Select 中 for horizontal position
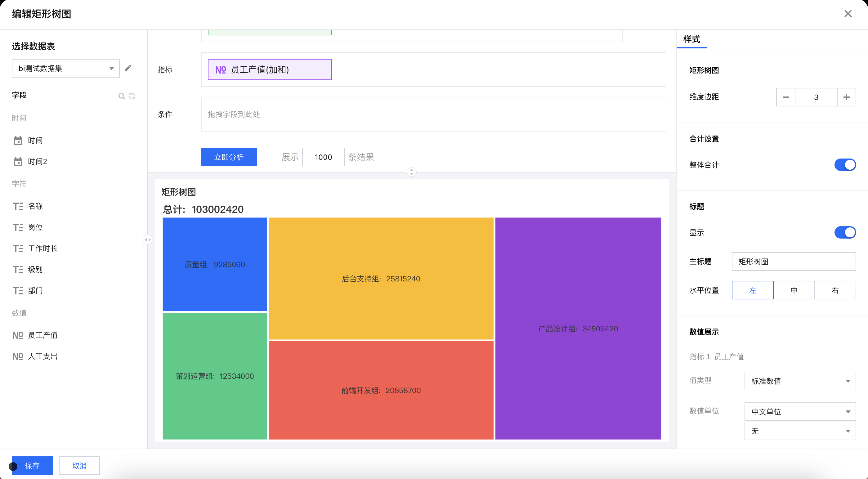This screenshot has width=868, height=479. pyautogui.click(x=794, y=290)
